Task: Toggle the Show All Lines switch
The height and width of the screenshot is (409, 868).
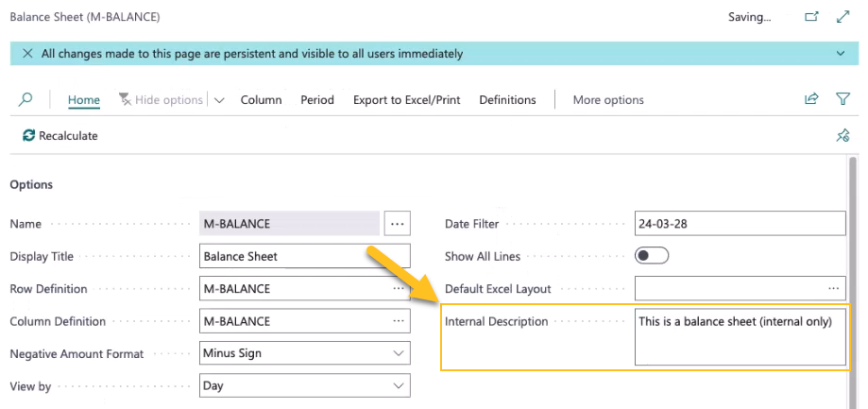Action: [x=652, y=256]
